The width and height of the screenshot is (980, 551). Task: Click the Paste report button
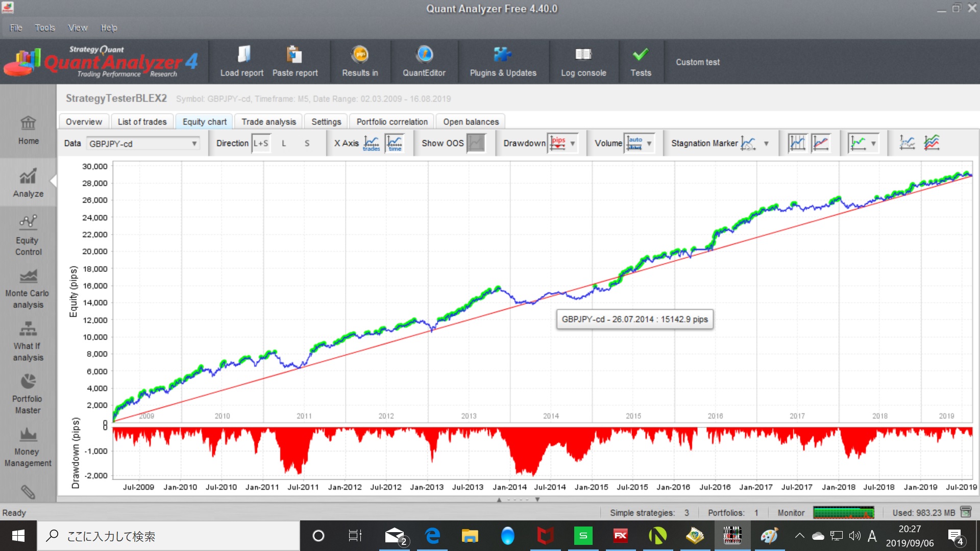(295, 61)
